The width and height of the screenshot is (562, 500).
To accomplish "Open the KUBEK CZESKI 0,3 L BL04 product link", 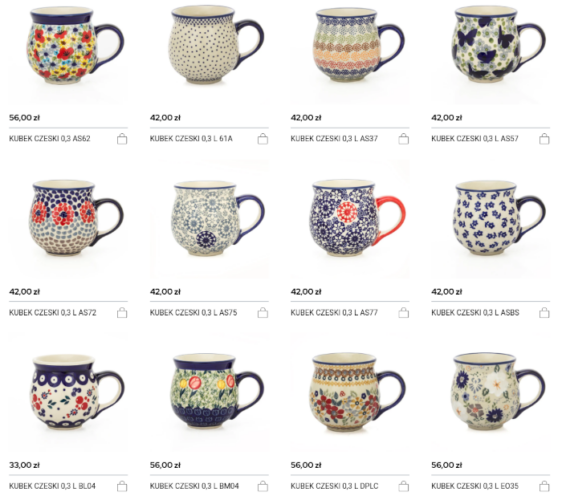I will (52, 486).
